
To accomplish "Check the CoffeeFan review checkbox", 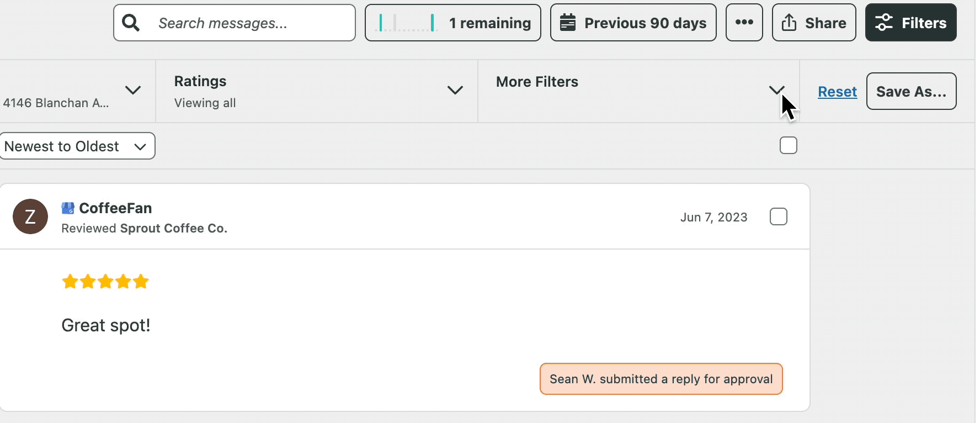I will 778,216.
